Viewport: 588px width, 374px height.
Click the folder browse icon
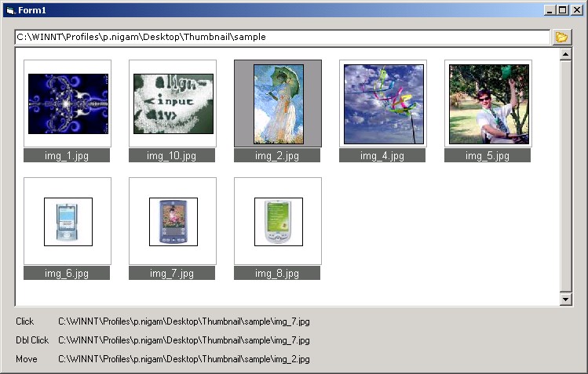point(561,37)
